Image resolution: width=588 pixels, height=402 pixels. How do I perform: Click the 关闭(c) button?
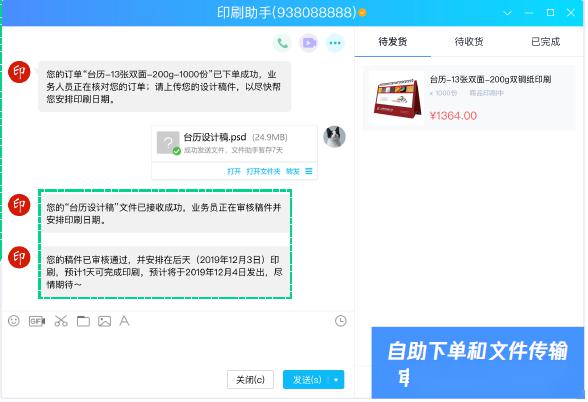(250, 380)
